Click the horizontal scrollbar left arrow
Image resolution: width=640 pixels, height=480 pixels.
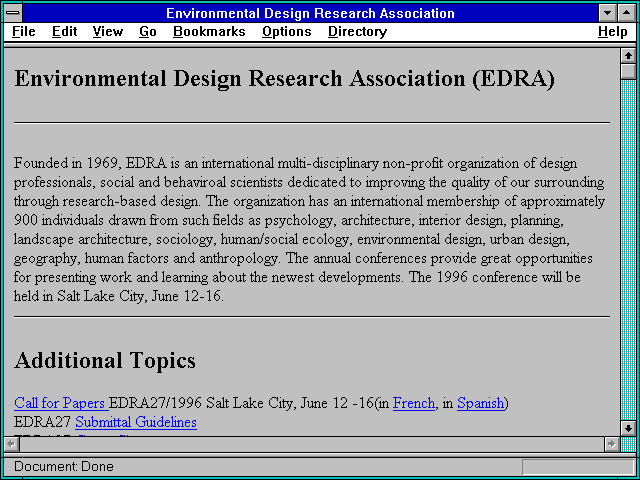11,444
